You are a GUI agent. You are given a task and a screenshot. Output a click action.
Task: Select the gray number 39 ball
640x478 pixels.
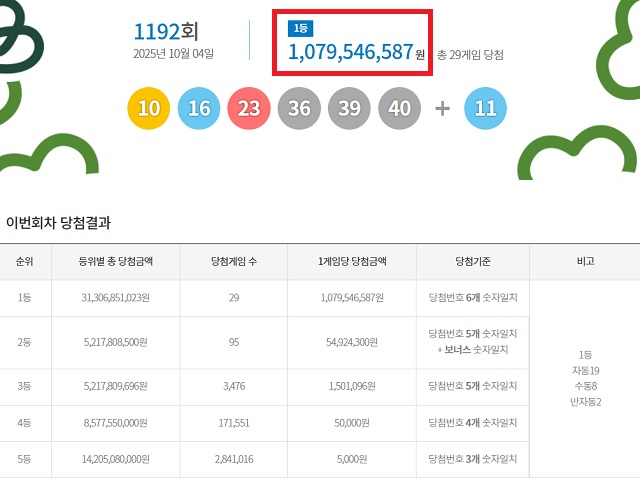(349, 108)
